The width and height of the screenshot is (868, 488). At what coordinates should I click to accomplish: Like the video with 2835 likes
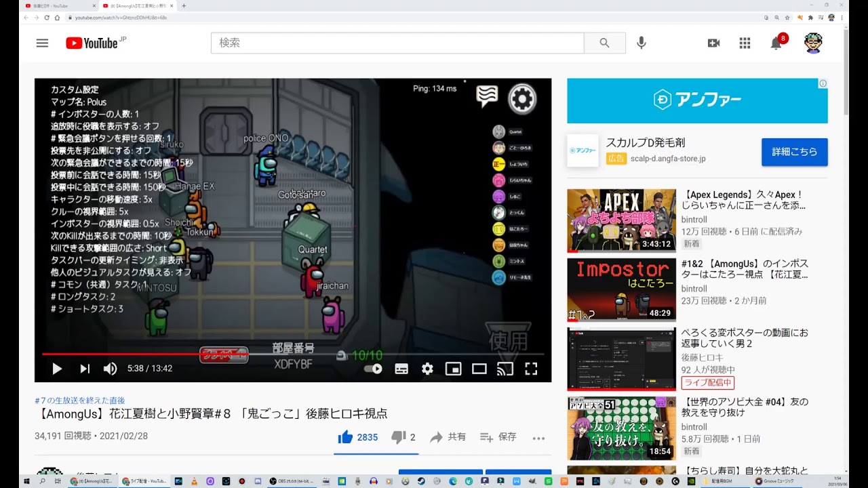358,438
